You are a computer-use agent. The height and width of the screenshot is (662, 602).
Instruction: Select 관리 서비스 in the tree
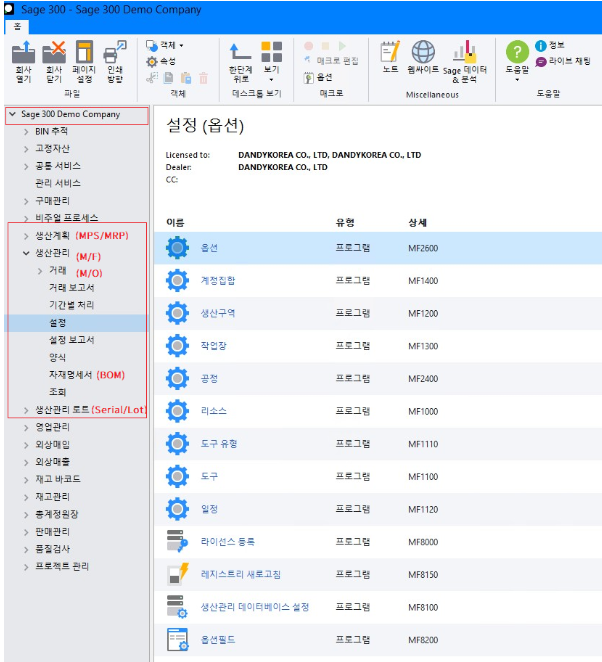pos(58,183)
